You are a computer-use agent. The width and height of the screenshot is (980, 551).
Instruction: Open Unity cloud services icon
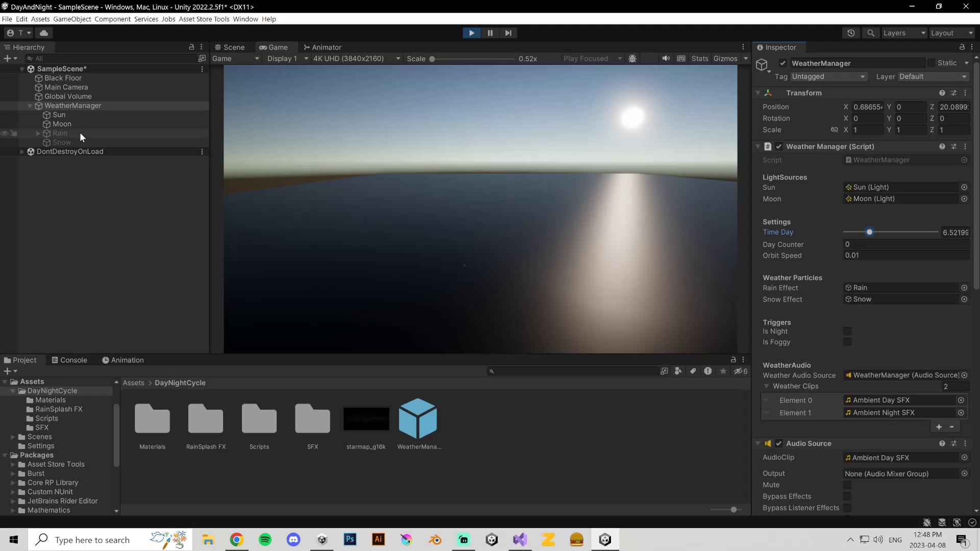(x=44, y=33)
